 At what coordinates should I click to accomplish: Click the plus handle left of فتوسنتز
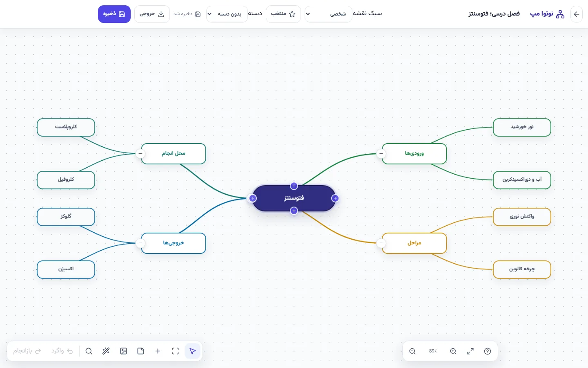coord(253,198)
